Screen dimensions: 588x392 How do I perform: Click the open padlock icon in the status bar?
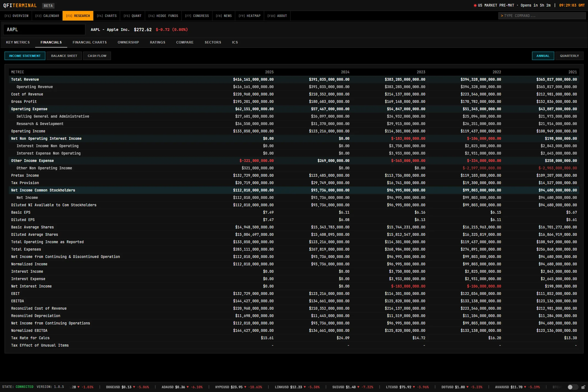click(x=584, y=387)
